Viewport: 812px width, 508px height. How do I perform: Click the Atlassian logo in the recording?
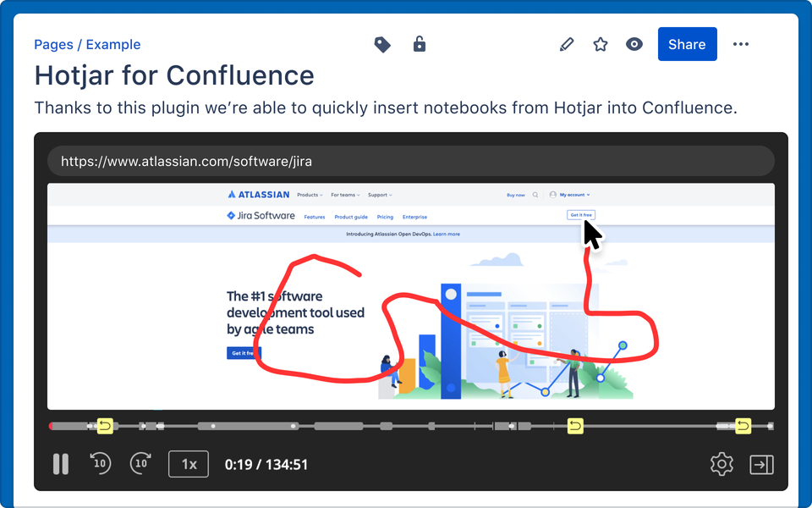click(x=259, y=195)
